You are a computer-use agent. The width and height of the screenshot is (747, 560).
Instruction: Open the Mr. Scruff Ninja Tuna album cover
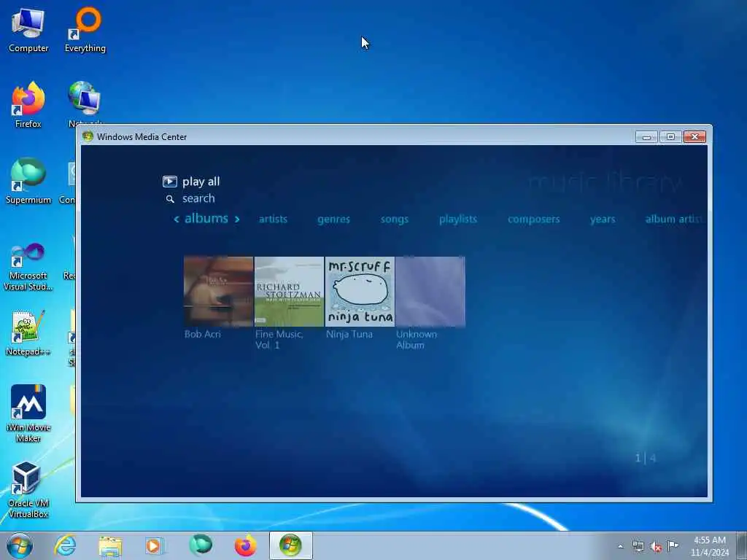360,292
